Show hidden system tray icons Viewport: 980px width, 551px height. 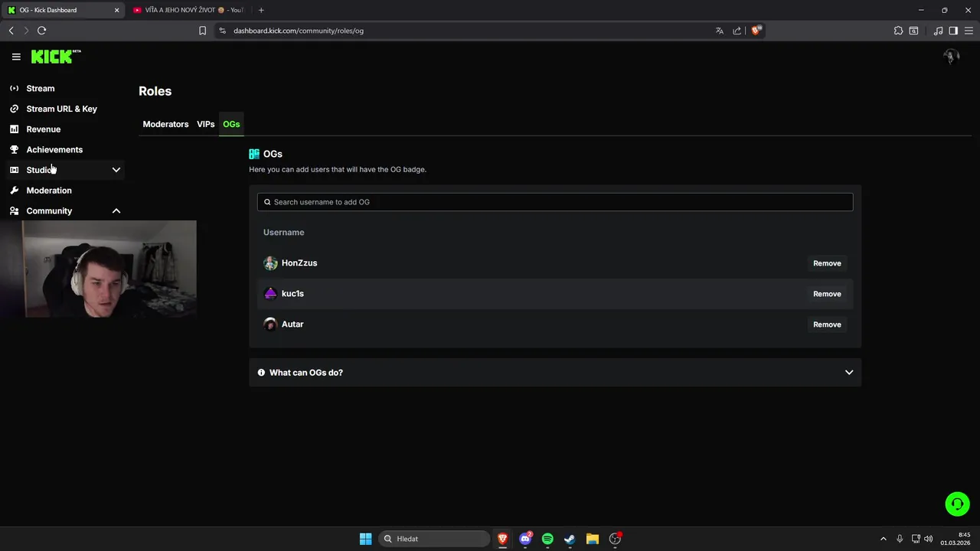click(883, 539)
